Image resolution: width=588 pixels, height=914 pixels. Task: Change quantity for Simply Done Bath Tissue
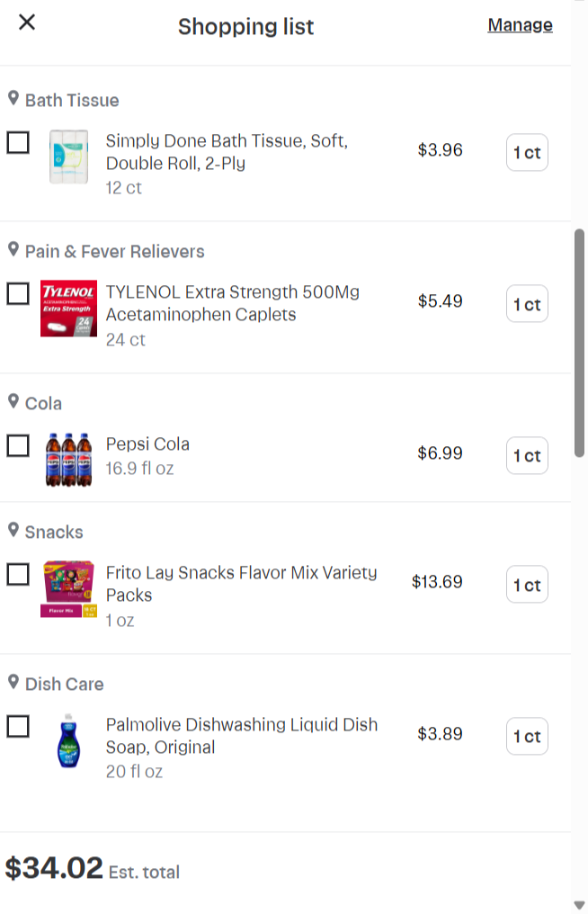527,153
